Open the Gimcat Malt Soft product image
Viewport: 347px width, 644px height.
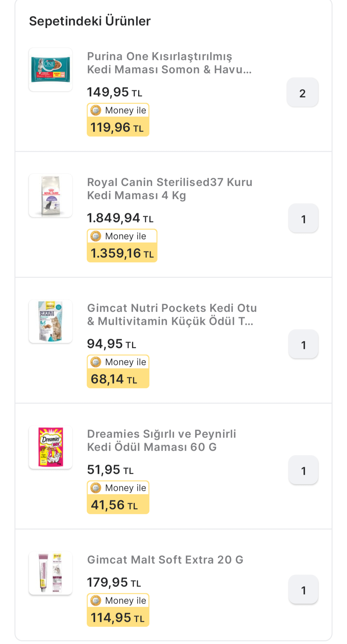pos(50,573)
